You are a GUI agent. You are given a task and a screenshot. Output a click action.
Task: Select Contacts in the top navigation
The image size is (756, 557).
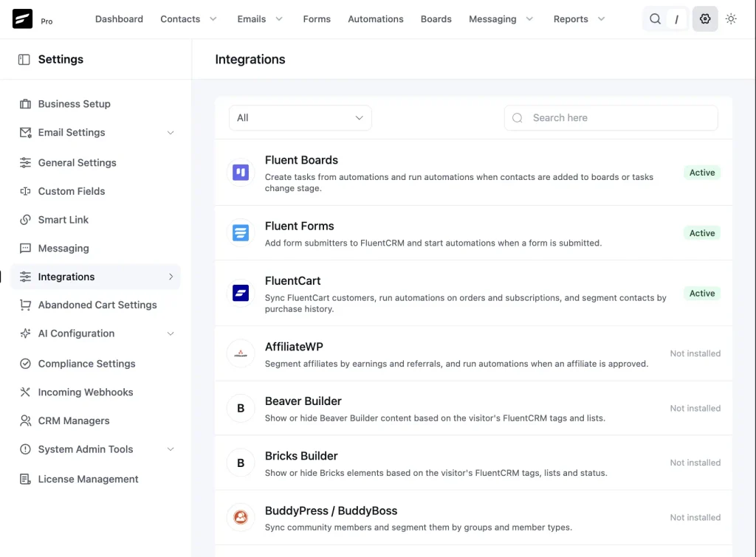click(180, 18)
